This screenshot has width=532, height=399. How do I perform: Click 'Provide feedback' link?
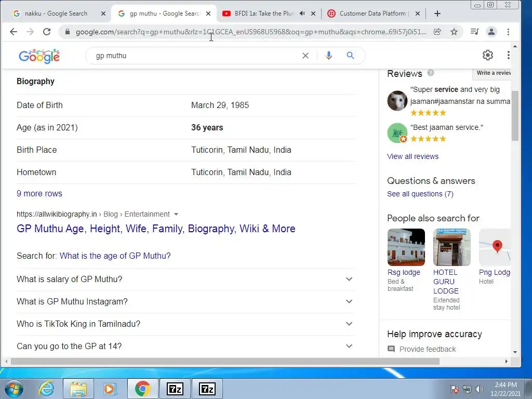(x=428, y=349)
